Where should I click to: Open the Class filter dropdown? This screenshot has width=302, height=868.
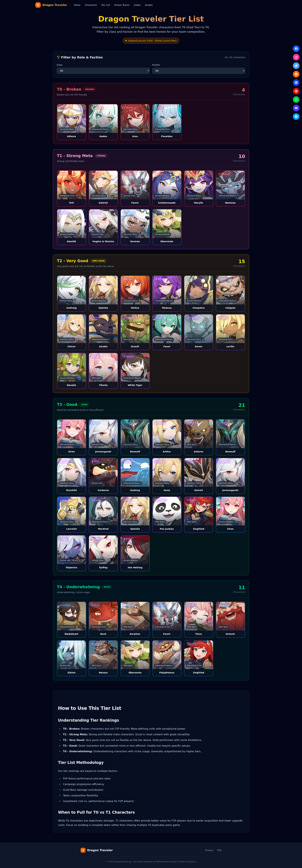click(103, 71)
